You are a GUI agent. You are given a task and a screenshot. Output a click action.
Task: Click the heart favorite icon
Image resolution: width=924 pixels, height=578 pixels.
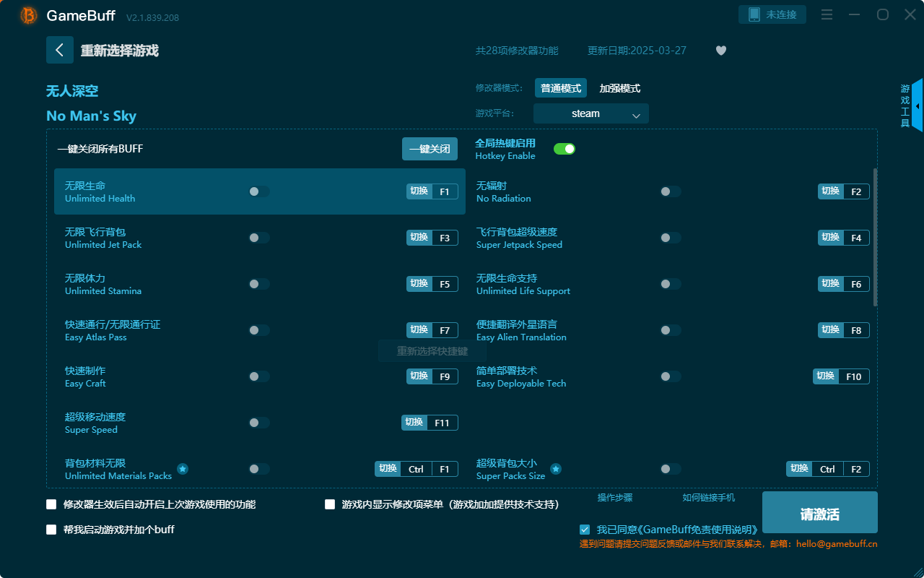click(720, 51)
